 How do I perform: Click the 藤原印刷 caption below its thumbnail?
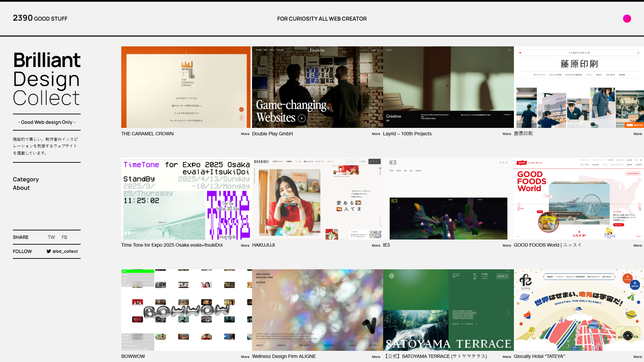(523, 134)
